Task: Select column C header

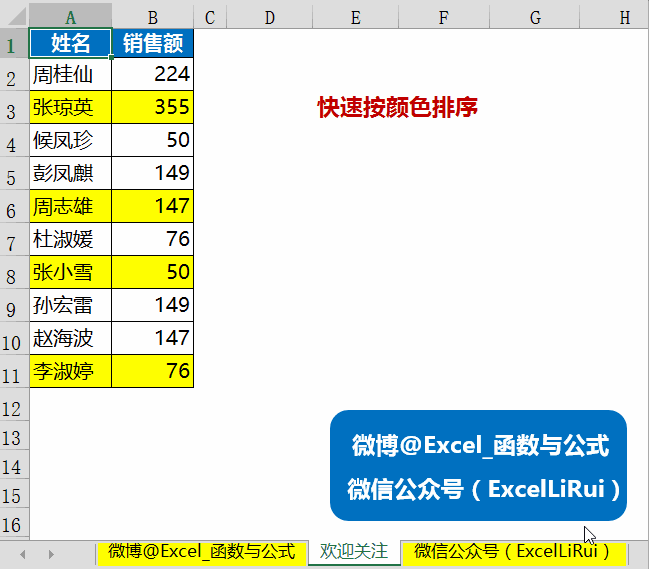Action: click(x=210, y=17)
